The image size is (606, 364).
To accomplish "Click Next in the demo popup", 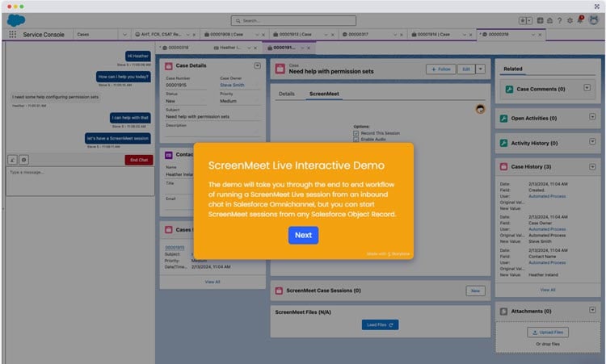I will pos(303,235).
